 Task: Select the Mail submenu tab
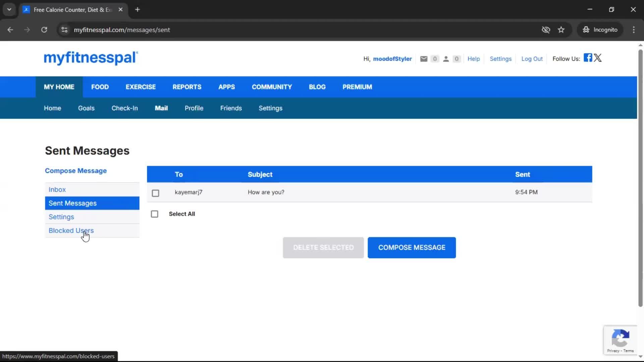pyautogui.click(x=161, y=108)
